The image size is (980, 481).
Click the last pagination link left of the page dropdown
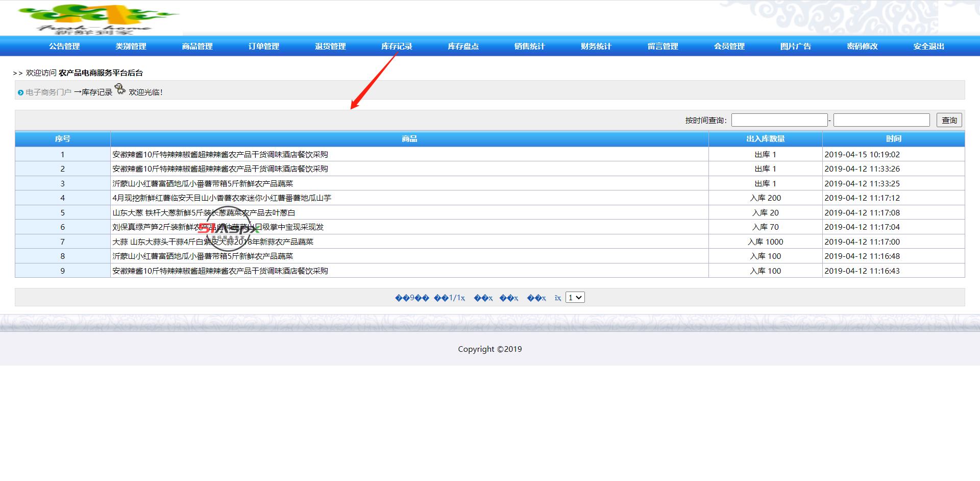pos(558,298)
